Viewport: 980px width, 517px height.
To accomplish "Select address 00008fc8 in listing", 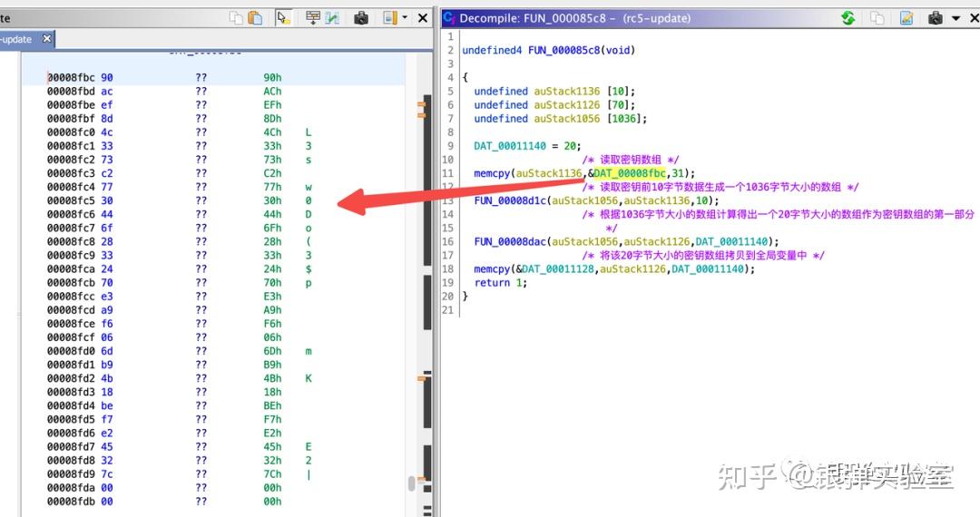I will (x=72, y=241).
